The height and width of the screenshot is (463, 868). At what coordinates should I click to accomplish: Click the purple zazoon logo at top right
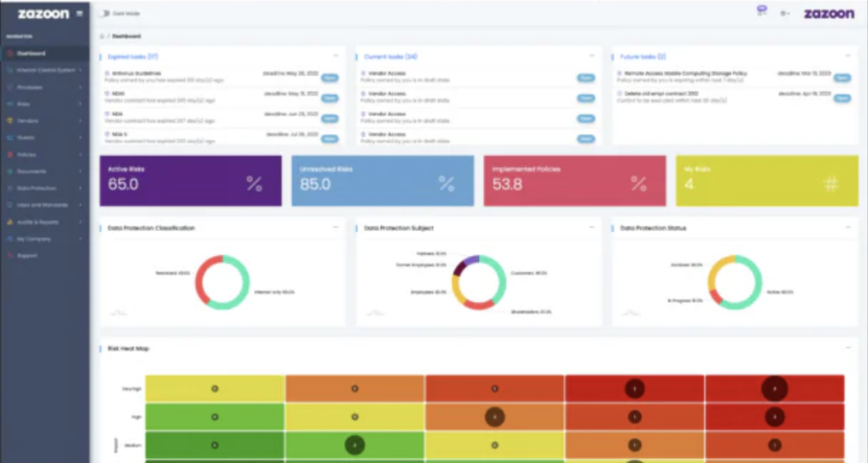click(829, 14)
